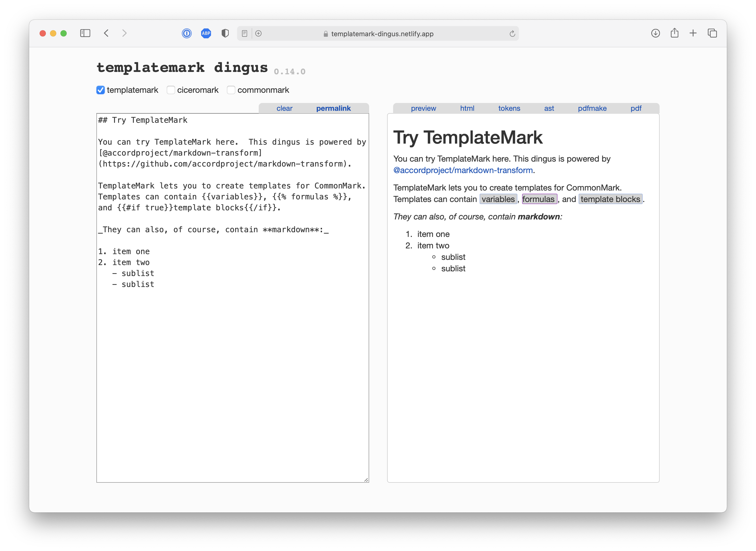Click the 'Try TemplateMark' preview heading

point(468,137)
